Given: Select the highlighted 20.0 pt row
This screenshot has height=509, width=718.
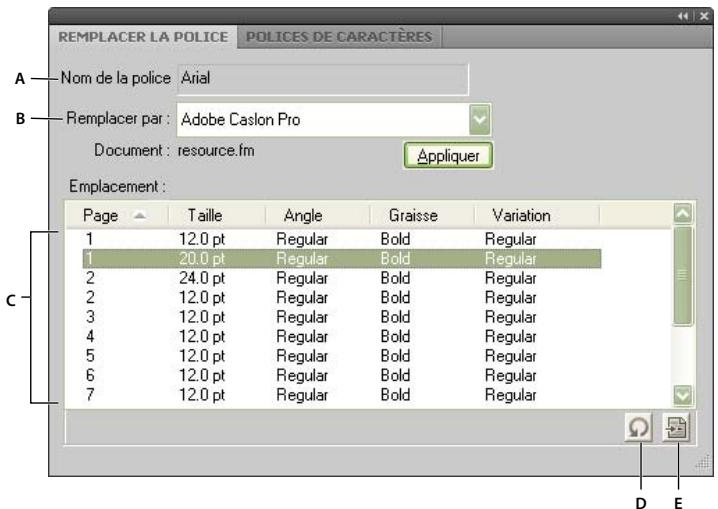Looking at the screenshot, I should [x=342, y=259].
